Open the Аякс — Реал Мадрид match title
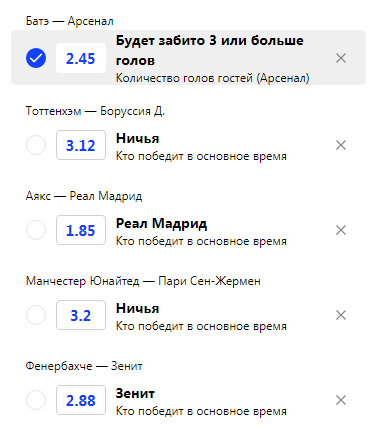 point(84,196)
